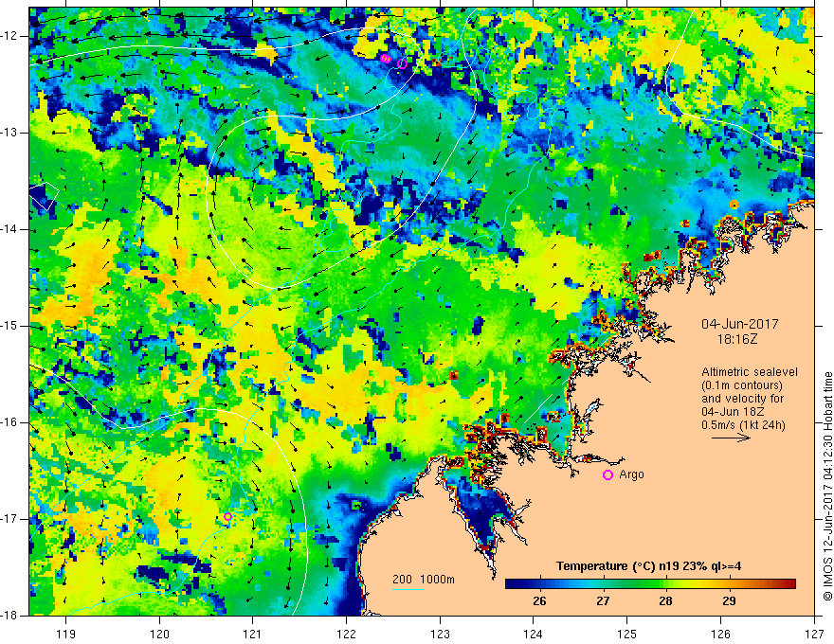
Task: Click the temperature colorbar
Action: (x=650, y=584)
